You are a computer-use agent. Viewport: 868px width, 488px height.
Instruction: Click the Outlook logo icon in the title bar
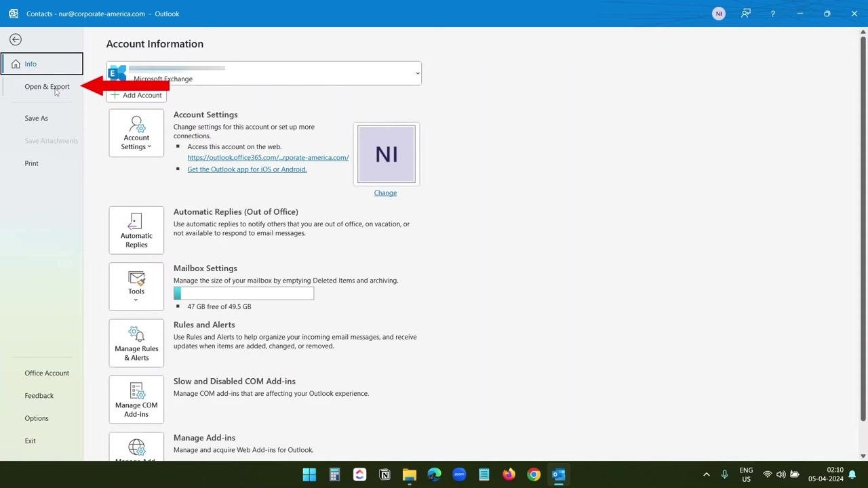[x=13, y=14]
